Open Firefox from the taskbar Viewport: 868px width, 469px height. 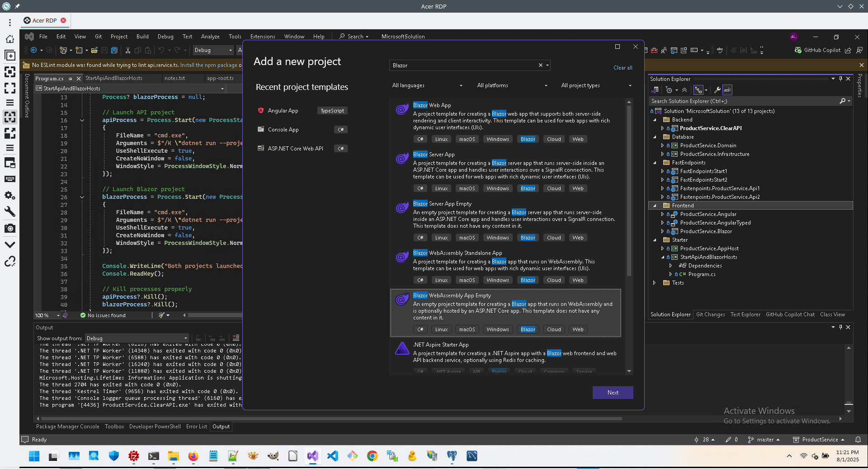[193, 456]
